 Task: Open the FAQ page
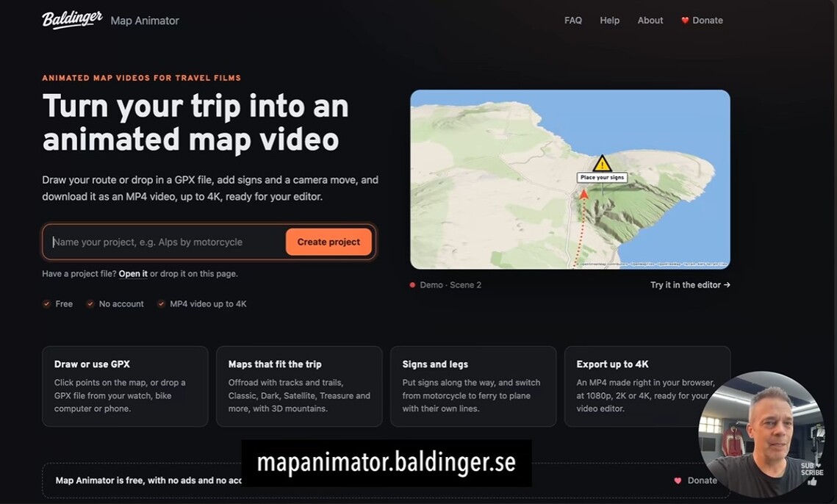572,21
